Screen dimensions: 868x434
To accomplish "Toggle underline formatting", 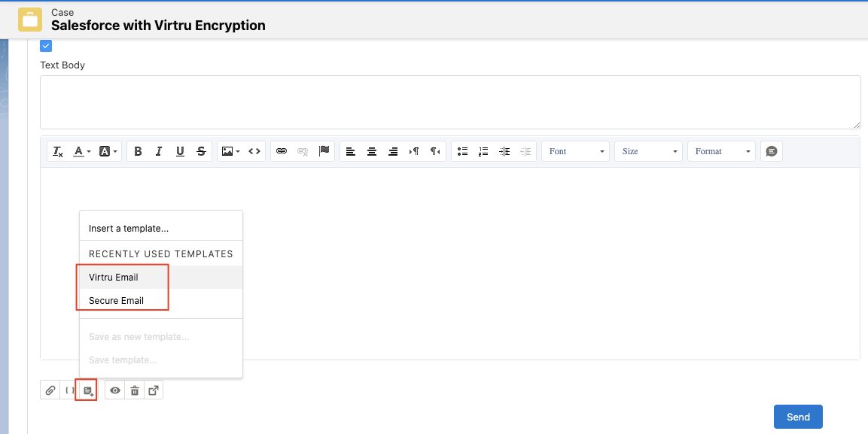I will [180, 151].
